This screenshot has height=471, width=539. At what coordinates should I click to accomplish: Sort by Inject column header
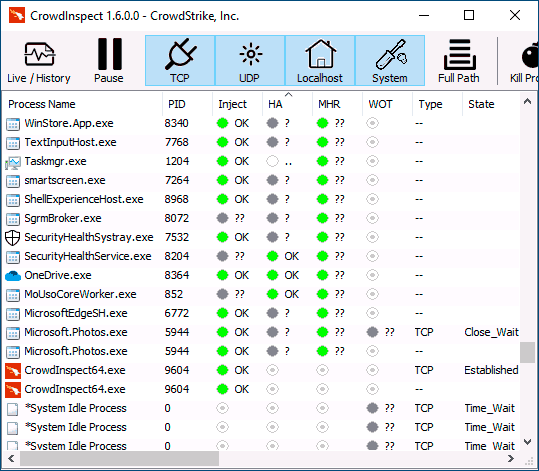coord(237,104)
